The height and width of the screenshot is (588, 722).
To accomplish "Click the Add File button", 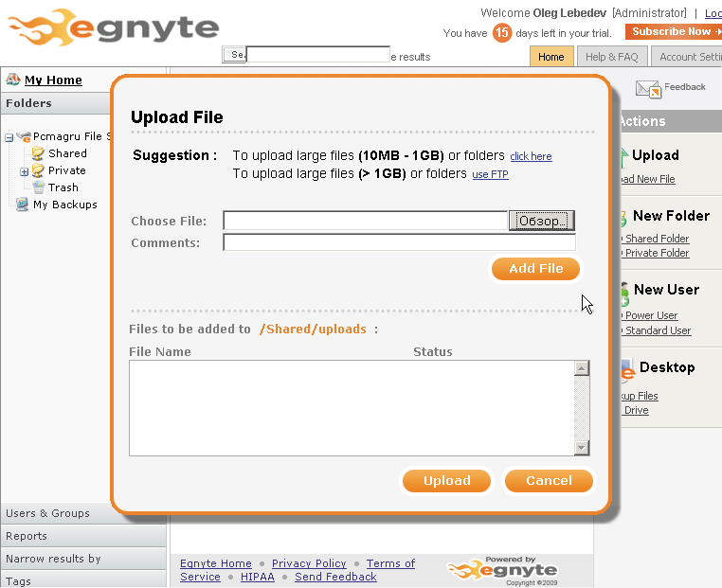I will [x=535, y=268].
